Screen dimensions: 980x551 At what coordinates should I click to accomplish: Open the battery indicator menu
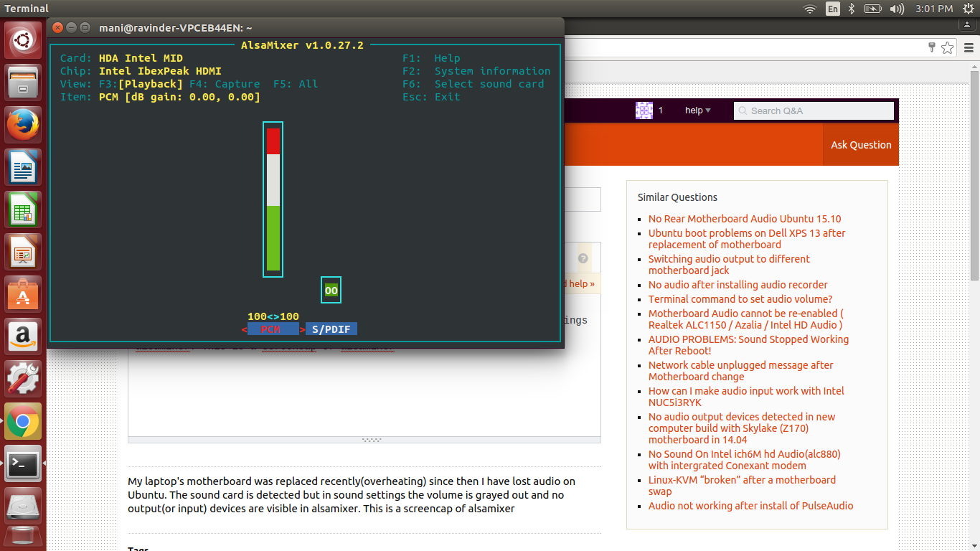872,9
